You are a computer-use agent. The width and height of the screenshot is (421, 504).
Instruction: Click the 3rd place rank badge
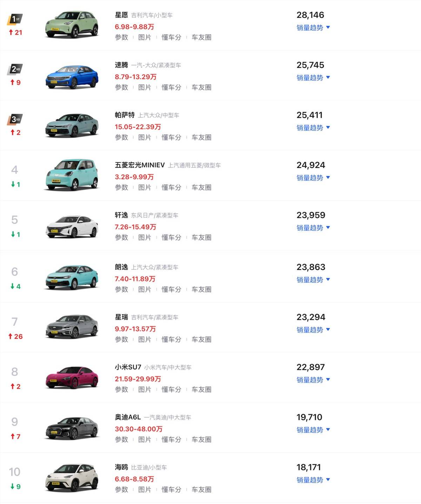click(15, 120)
